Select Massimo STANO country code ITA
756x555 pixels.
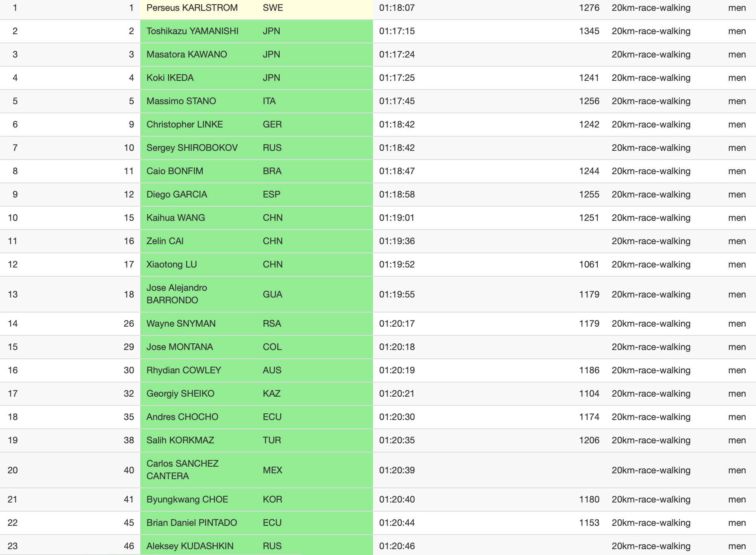point(269,101)
